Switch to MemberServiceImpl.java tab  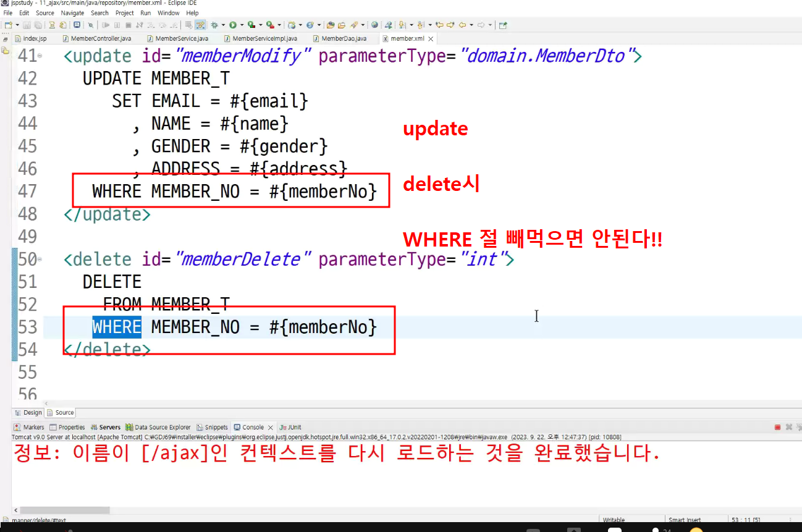(260, 38)
